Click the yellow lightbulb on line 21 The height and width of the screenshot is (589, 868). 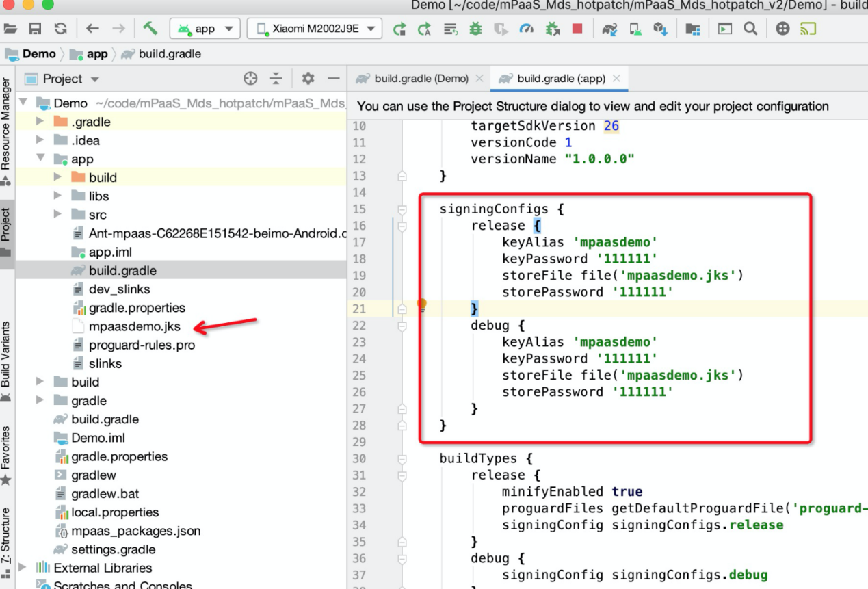click(x=421, y=304)
